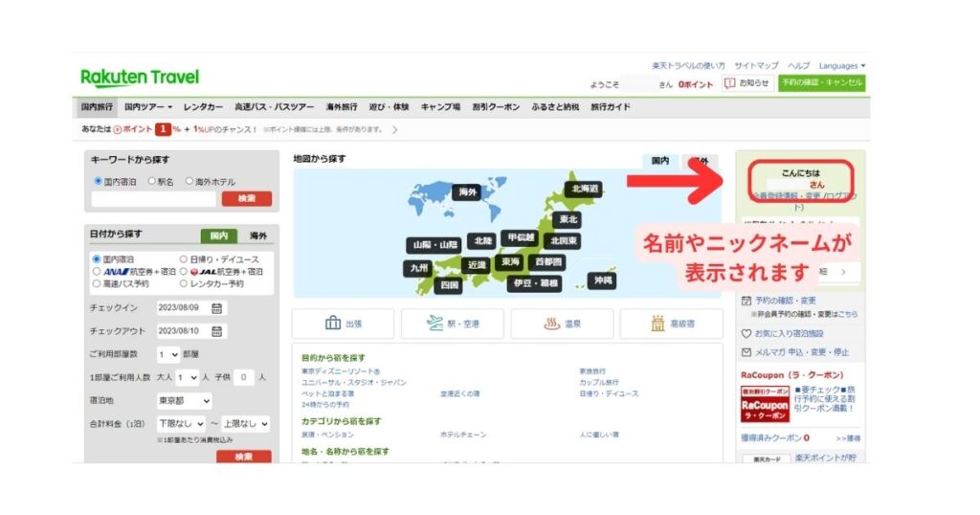Viewport: 980px width, 515px height.
Task: Select 北陸 region on the map
Action: [x=482, y=240]
